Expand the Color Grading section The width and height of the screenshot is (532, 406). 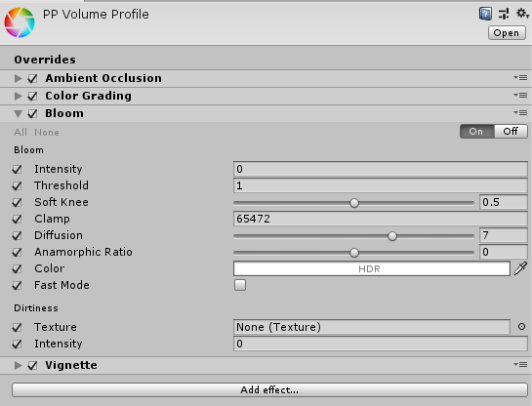(18, 96)
